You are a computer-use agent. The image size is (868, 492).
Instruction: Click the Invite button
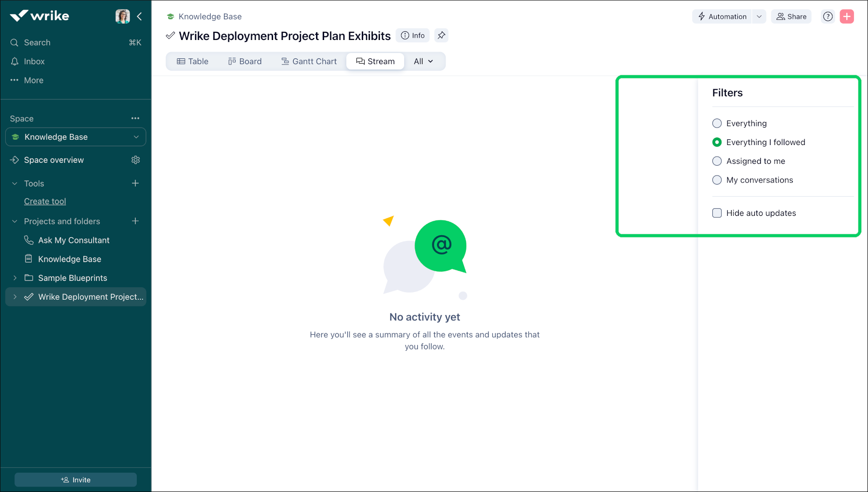click(x=76, y=479)
